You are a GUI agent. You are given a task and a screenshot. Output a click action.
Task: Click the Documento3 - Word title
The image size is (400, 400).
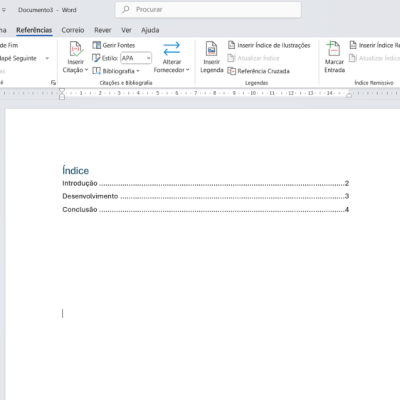(x=47, y=10)
